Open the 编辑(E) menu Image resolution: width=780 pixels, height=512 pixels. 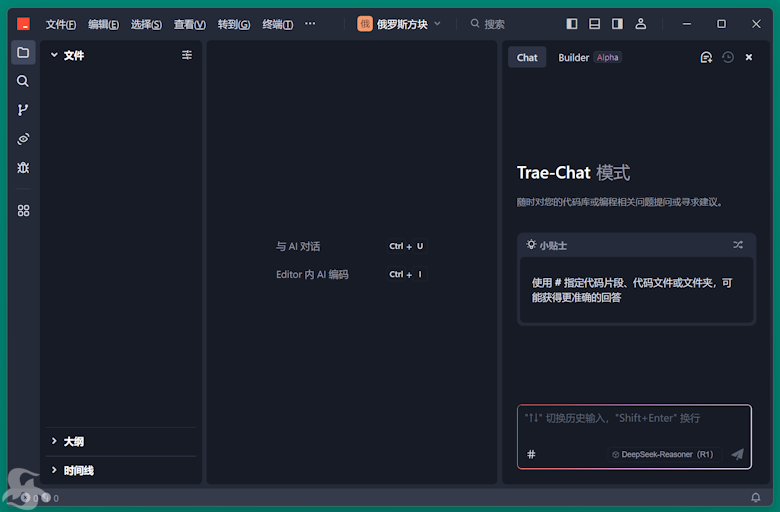point(103,24)
